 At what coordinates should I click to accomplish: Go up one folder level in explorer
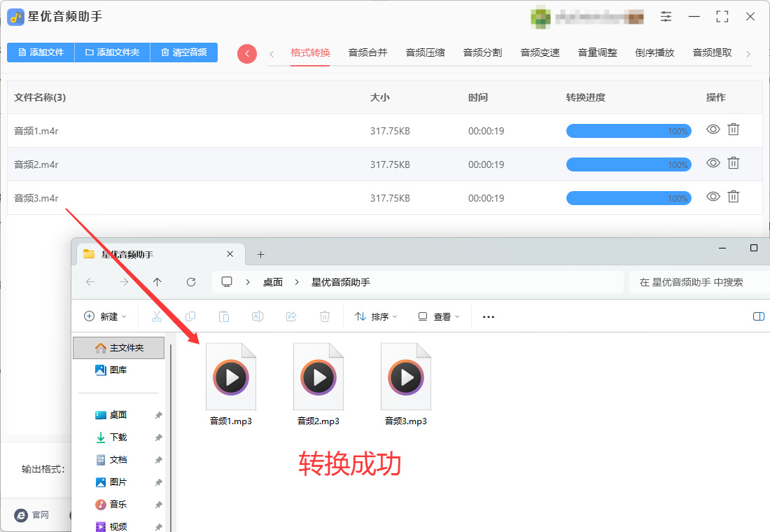coord(157,282)
